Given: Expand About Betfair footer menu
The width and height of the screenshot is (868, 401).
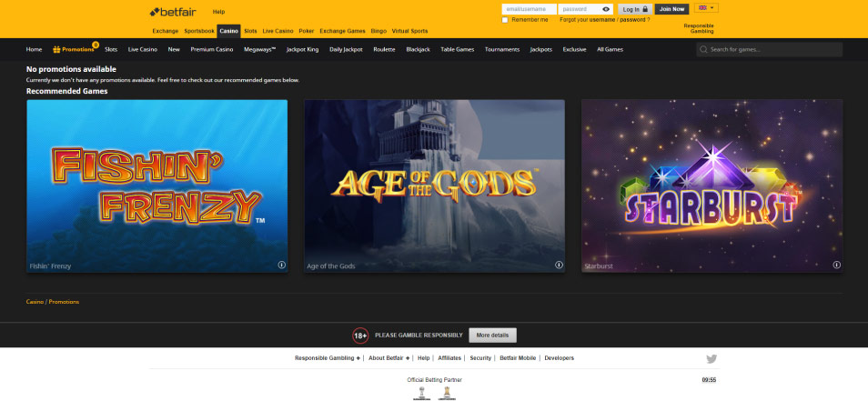Looking at the screenshot, I should [x=389, y=358].
